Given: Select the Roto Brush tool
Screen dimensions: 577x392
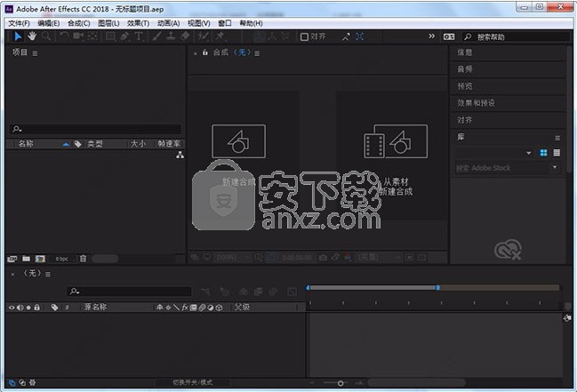Looking at the screenshot, I should click(x=203, y=36).
